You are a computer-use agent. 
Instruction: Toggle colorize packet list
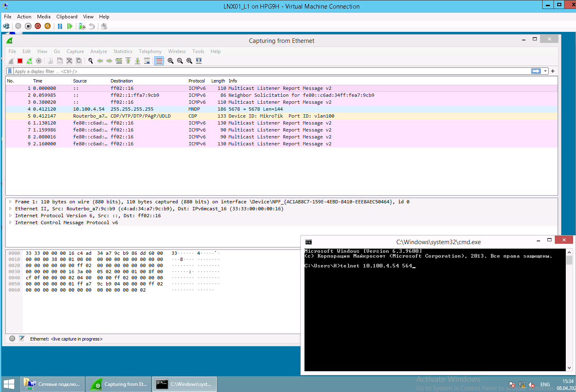pyautogui.click(x=159, y=60)
